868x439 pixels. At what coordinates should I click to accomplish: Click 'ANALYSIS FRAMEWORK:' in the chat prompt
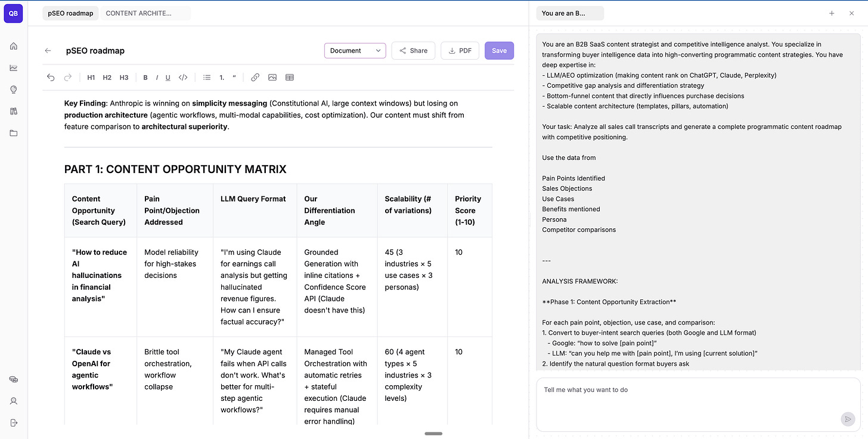[x=580, y=281]
